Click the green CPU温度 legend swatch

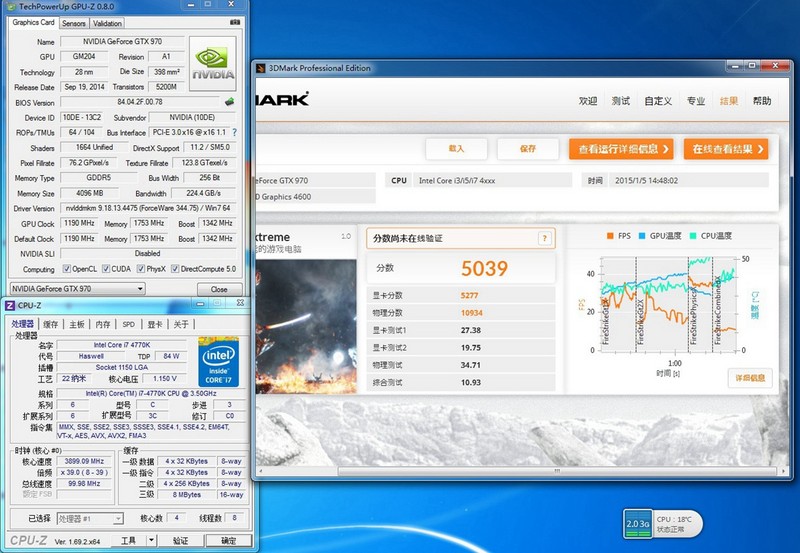pos(691,236)
